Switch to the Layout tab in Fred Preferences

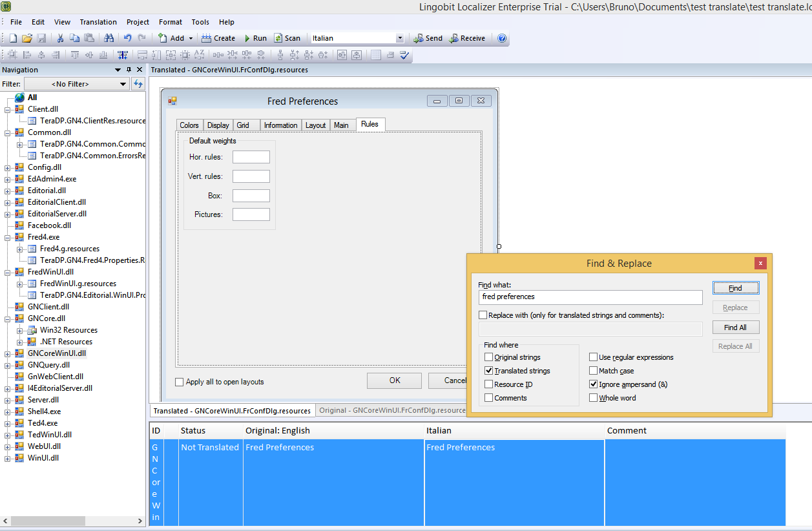(x=316, y=125)
